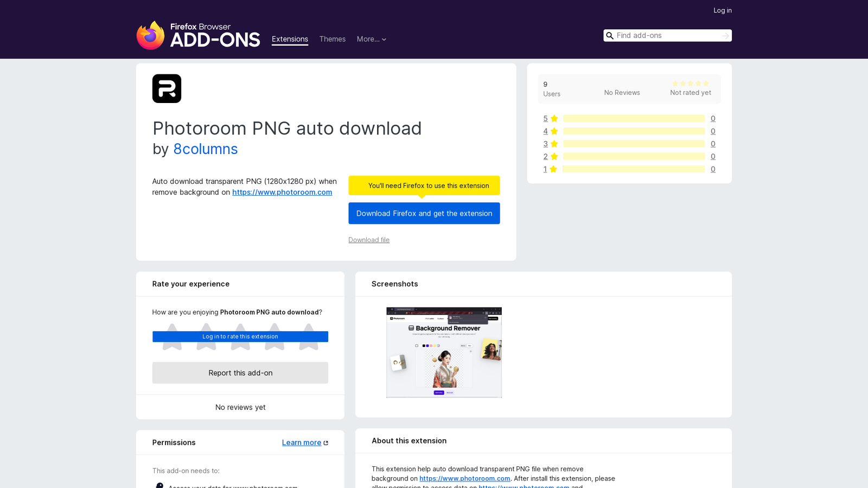Click the 1 star rating link
This screenshot has height=488, width=868.
(545, 169)
